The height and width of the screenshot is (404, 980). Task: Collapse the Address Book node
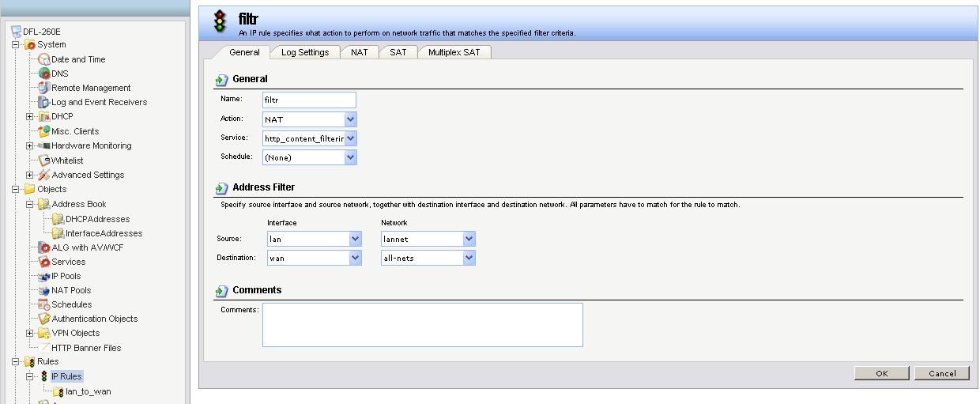[x=30, y=204]
